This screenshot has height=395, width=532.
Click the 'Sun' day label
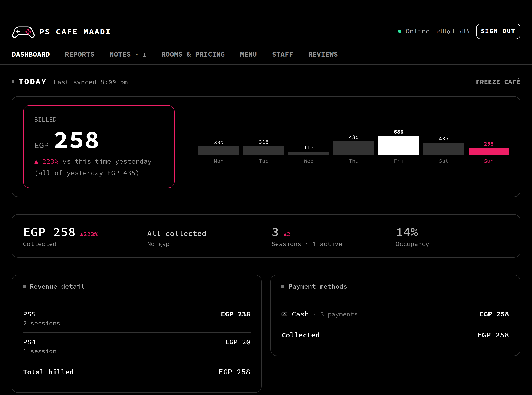pyautogui.click(x=489, y=161)
